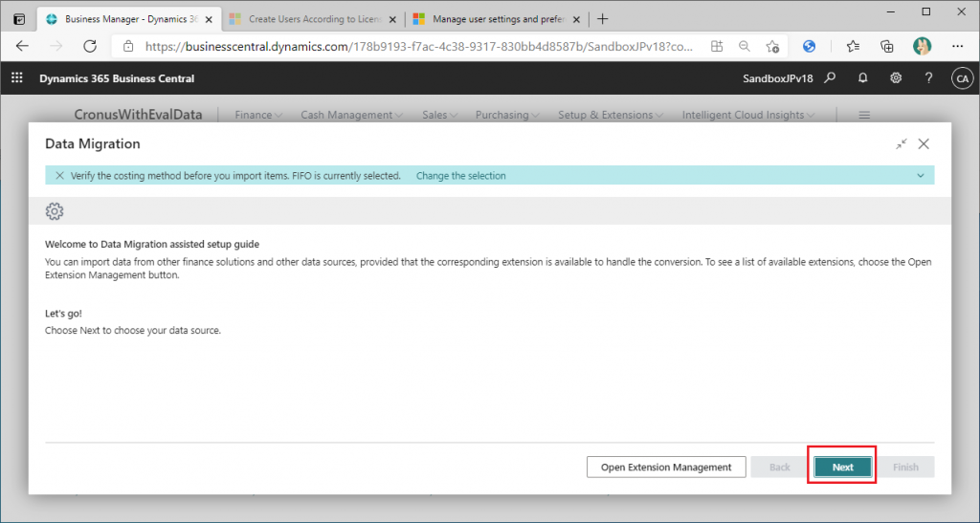Expand the Cash Management menu
The image size is (980, 523).
pyautogui.click(x=352, y=115)
